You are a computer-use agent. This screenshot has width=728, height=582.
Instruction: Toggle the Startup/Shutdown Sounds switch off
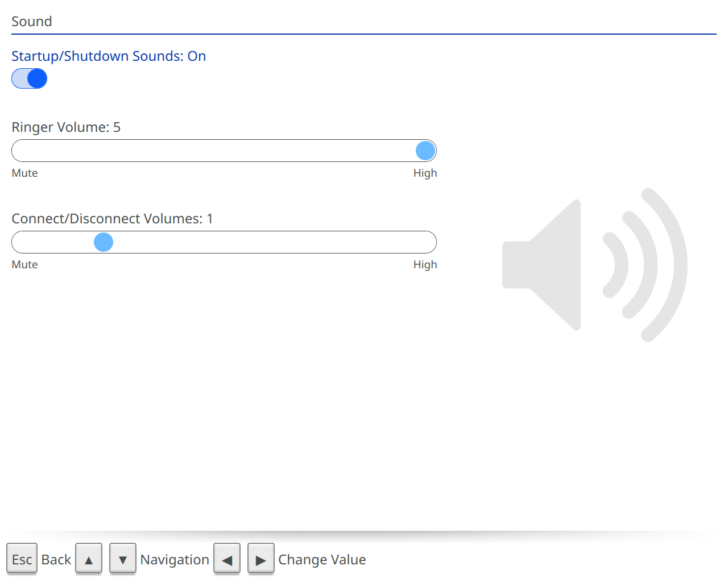tap(29, 78)
